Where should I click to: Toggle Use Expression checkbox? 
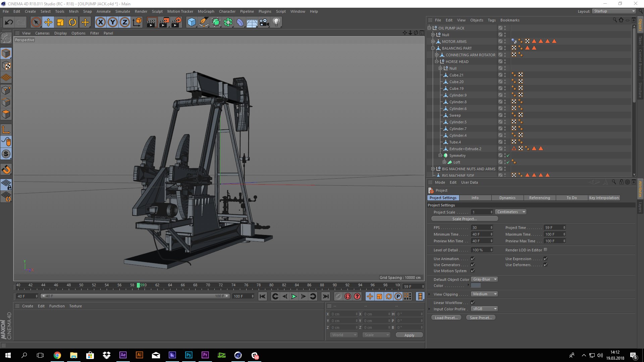545,258
